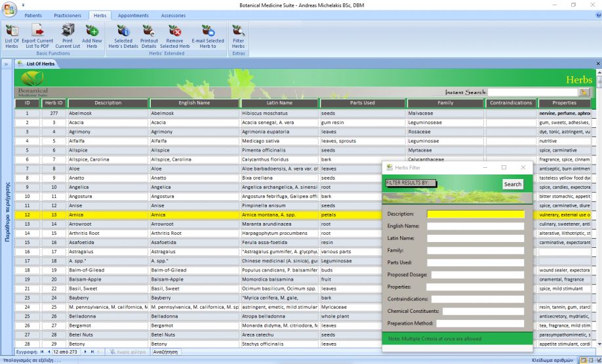E-mail the selected herb

(208, 36)
